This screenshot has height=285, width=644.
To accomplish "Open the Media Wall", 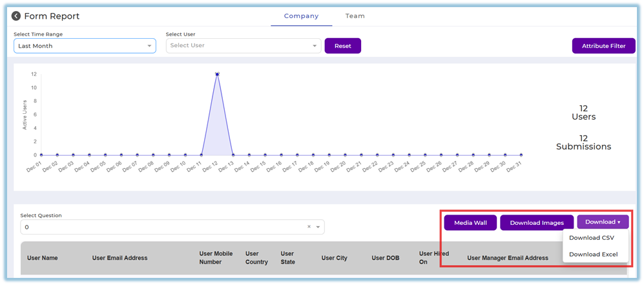I will [470, 223].
